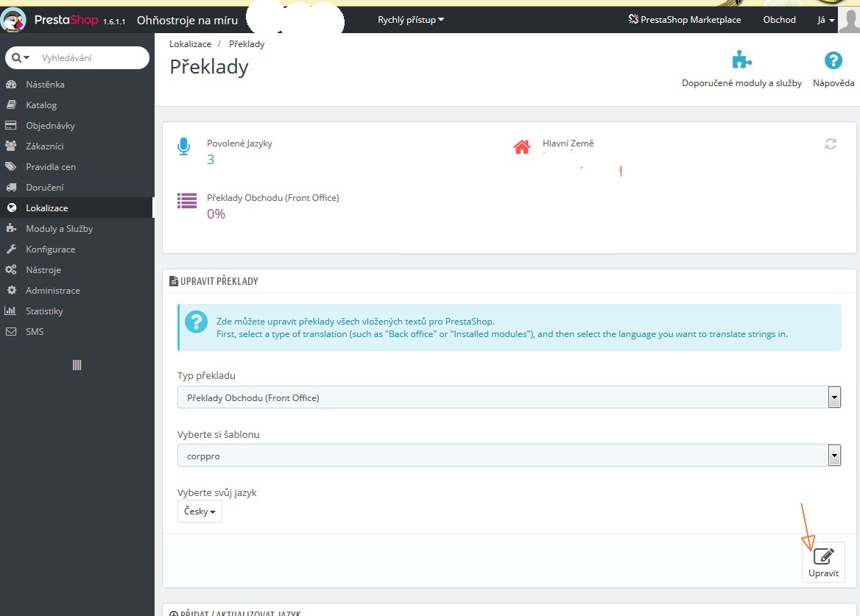Screen dimensions: 860x616
Task: Open the Česky language selector
Action: coord(200,511)
